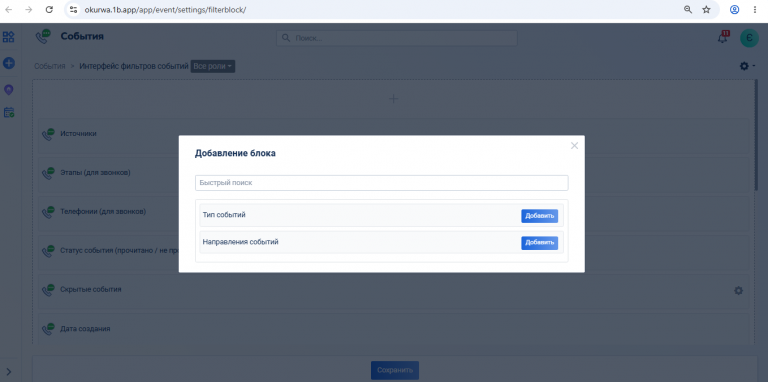Click the Дата создания text
The image size is (768, 382).
(85, 329)
